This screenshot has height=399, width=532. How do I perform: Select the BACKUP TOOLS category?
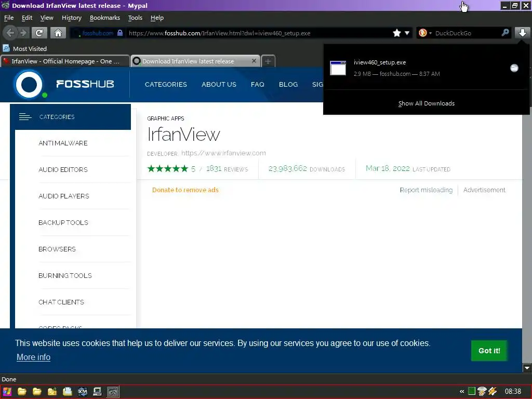tap(63, 222)
